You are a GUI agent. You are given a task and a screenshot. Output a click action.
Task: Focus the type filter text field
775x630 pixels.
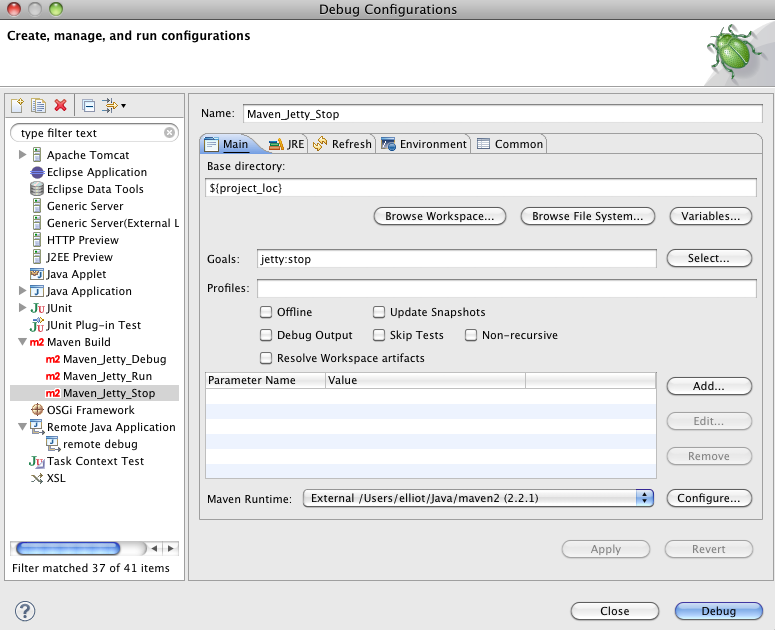(x=94, y=133)
